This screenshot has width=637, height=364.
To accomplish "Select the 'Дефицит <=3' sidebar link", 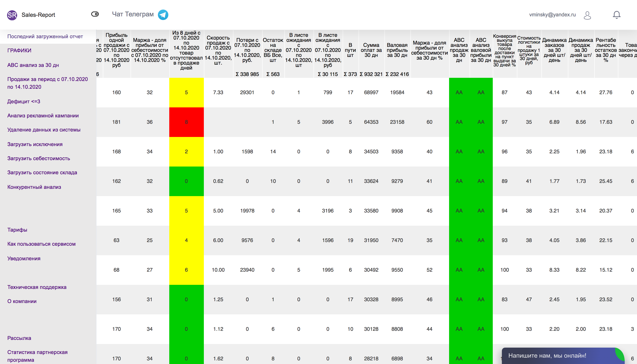I will (x=24, y=101).
